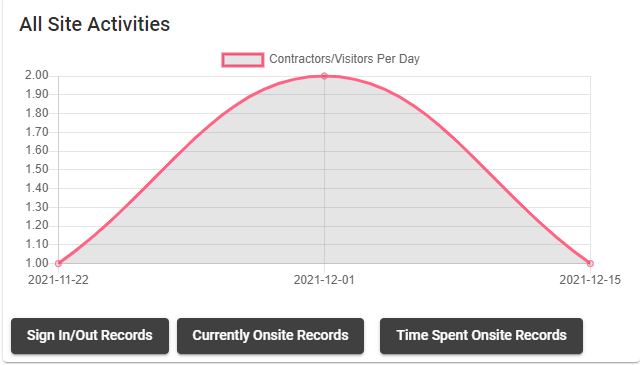The width and height of the screenshot is (640, 365).
Task: Click the Contractors/Visitors Per Day legend label
Action: coord(344,59)
